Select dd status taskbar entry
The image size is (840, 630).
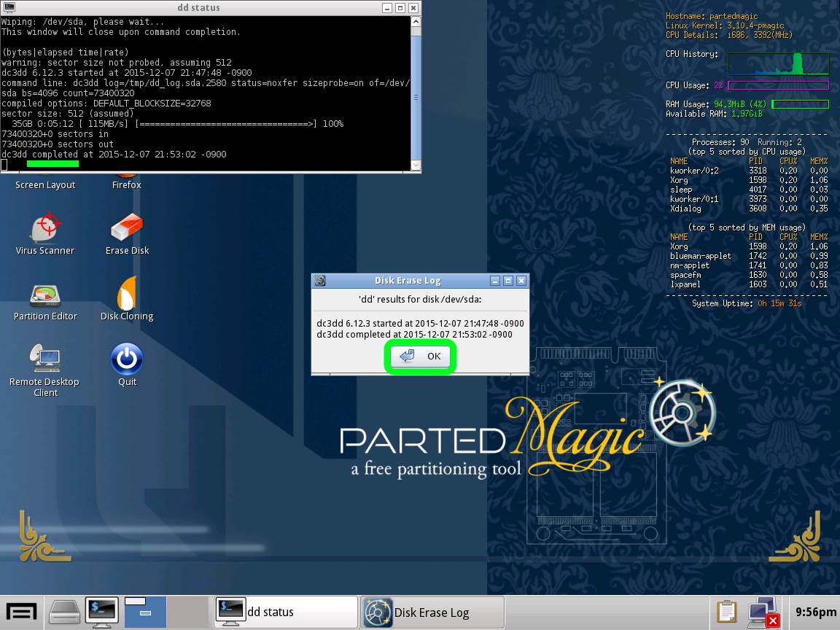pos(286,612)
